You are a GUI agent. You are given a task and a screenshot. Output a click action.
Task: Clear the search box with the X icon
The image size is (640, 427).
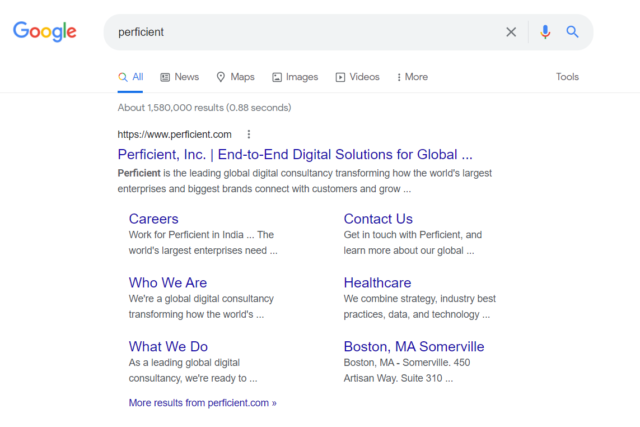tap(511, 32)
